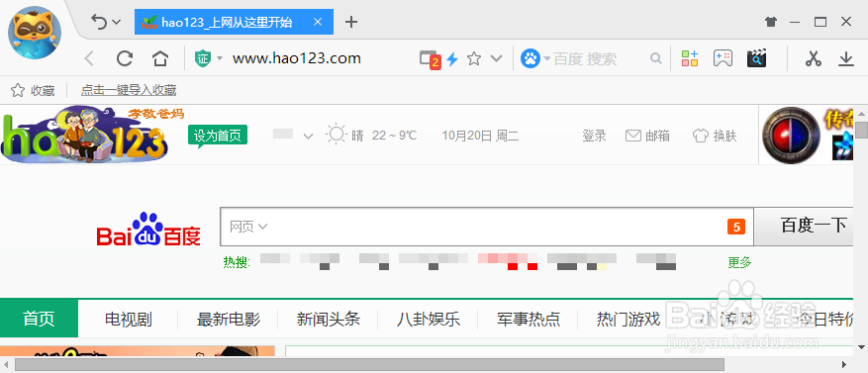Select the hao123 browser tab
868x373 pixels.
(234, 22)
